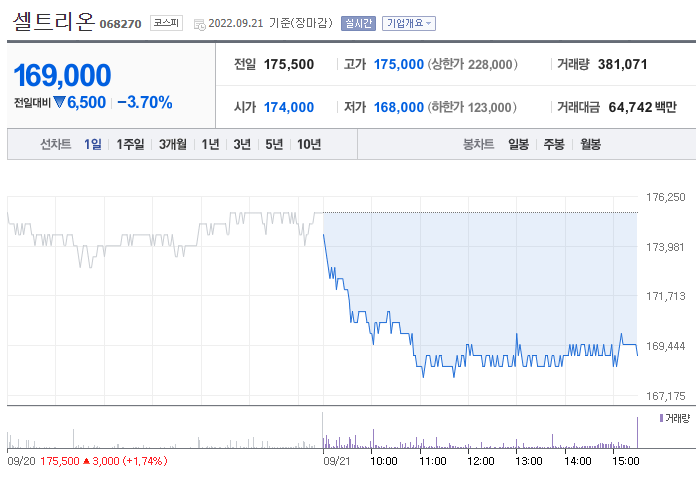Click the 167,175 price axis label
The width and height of the screenshot is (696, 479).
point(666,396)
